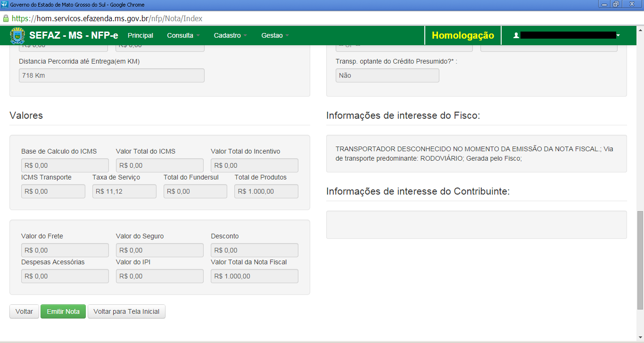
Task: Click 'Informações de interesse do Contribuinte:' heading
Action: click(x=418, y=191)
